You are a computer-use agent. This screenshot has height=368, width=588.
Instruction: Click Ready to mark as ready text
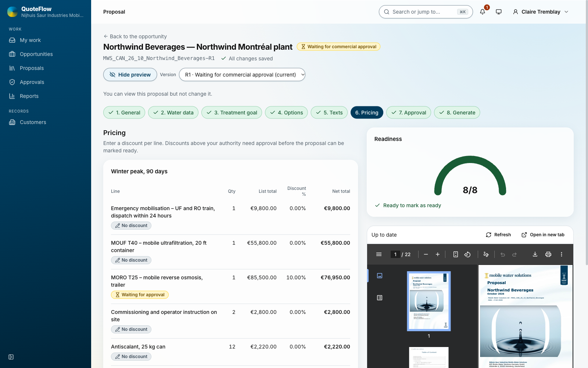tap(412, 205)
